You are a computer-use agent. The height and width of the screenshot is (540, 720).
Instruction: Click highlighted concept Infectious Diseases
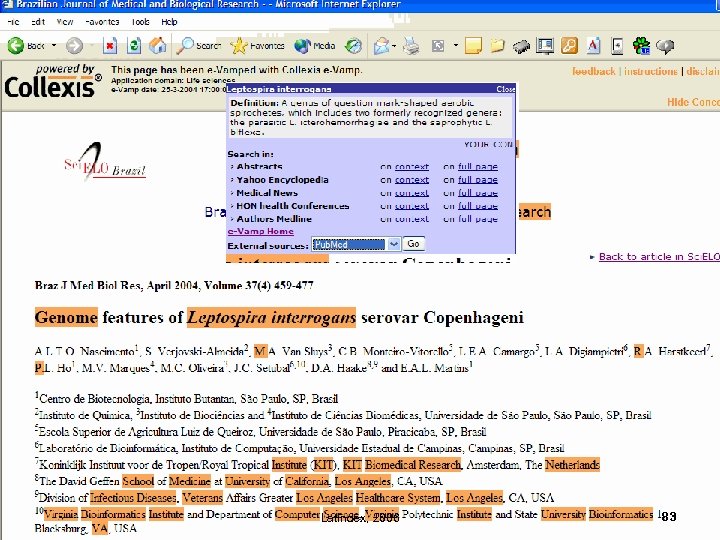[133, 498]
